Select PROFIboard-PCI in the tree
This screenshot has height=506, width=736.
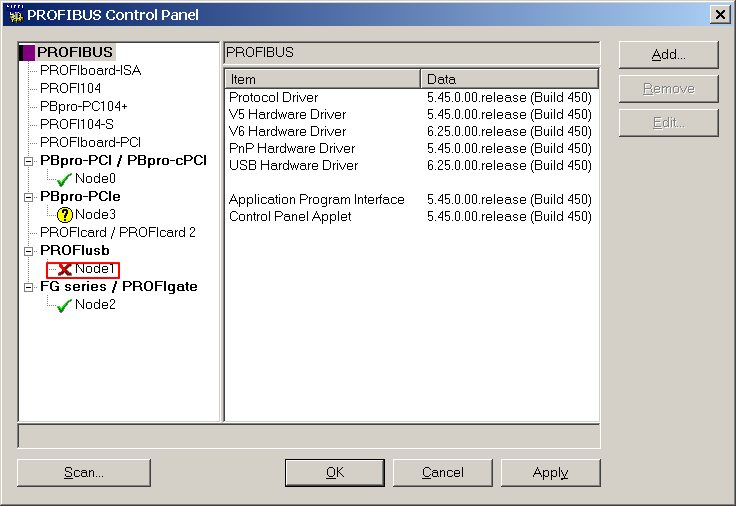[91, 142]
